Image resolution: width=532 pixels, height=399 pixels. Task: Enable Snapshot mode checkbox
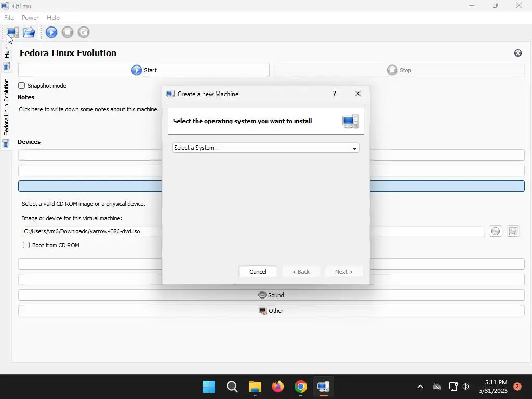(22, 86)
